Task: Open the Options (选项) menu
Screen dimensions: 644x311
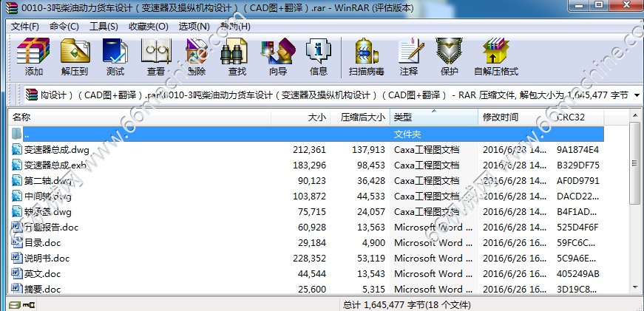Action: (x=194, y=27)
